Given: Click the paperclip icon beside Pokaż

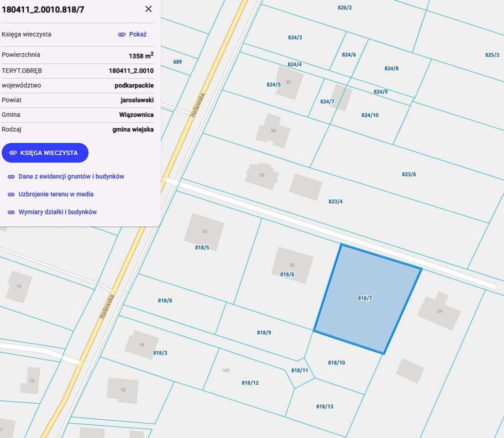Looking at the screenshot, I should [x=122, y=34].
